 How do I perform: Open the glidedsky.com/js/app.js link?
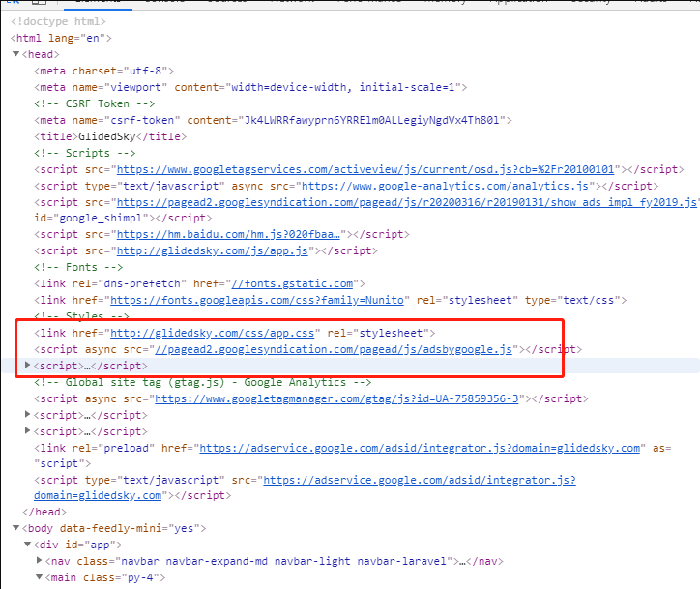click(x=212, y=250)
